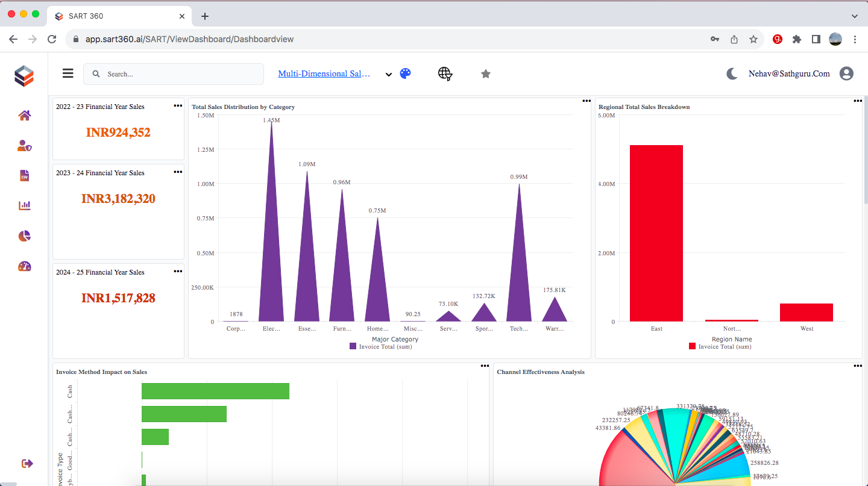Select the user management icon in the sidebar
This screenshot has height=486, width=868.
(x=24, y=145)
